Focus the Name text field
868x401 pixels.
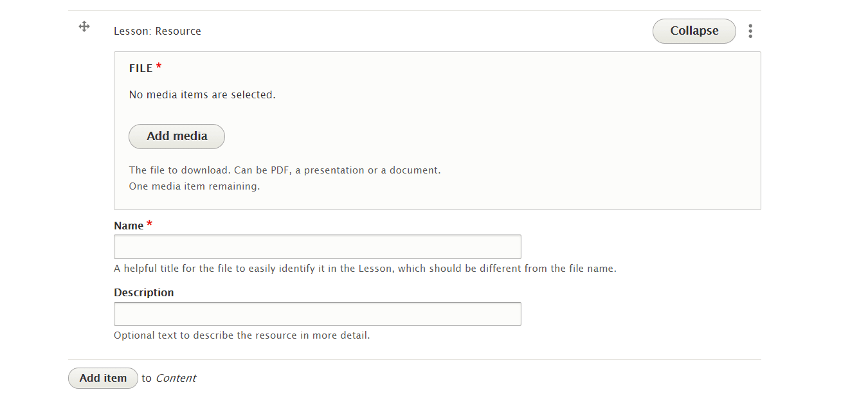(317, 247)
